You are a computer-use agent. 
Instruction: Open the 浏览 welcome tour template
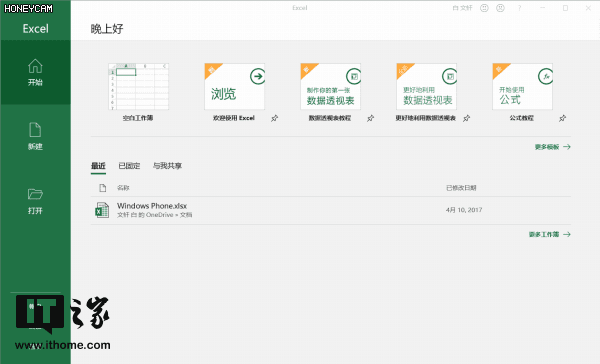234,87
